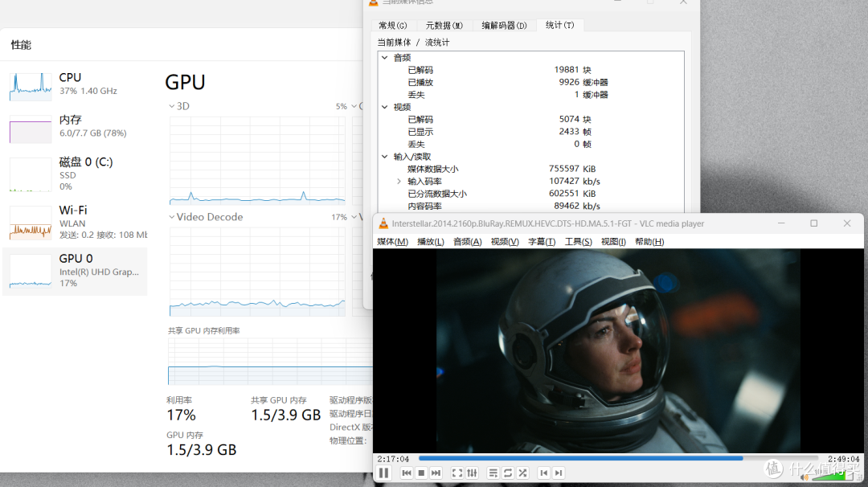
Task: Select CPU in Task Manager performance list
Action: point(75,85)
